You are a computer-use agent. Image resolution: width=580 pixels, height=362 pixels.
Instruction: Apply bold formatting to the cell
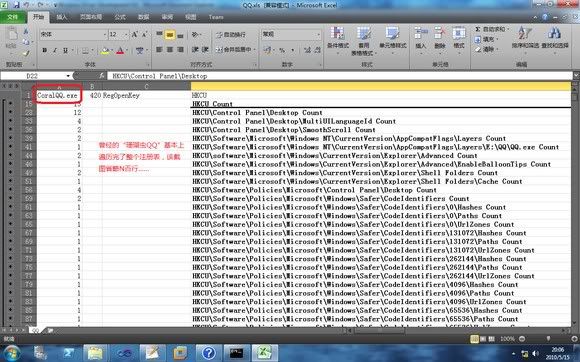click(45, 50)
